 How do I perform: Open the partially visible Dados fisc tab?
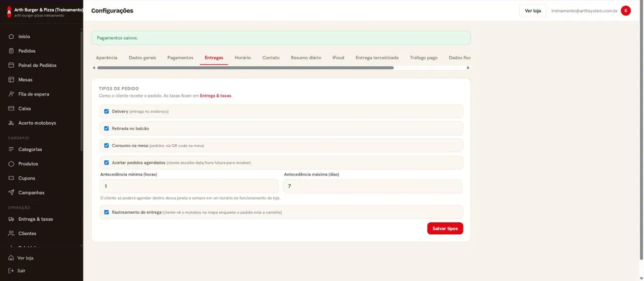459,58
